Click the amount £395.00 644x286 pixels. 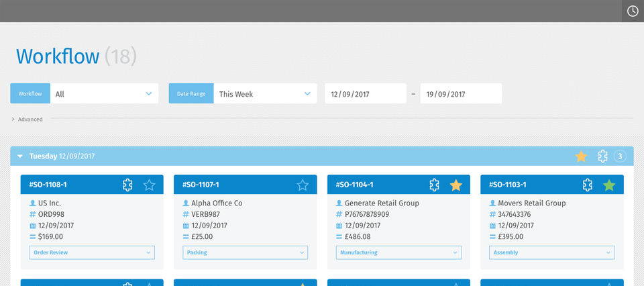(x=511, y=237)
